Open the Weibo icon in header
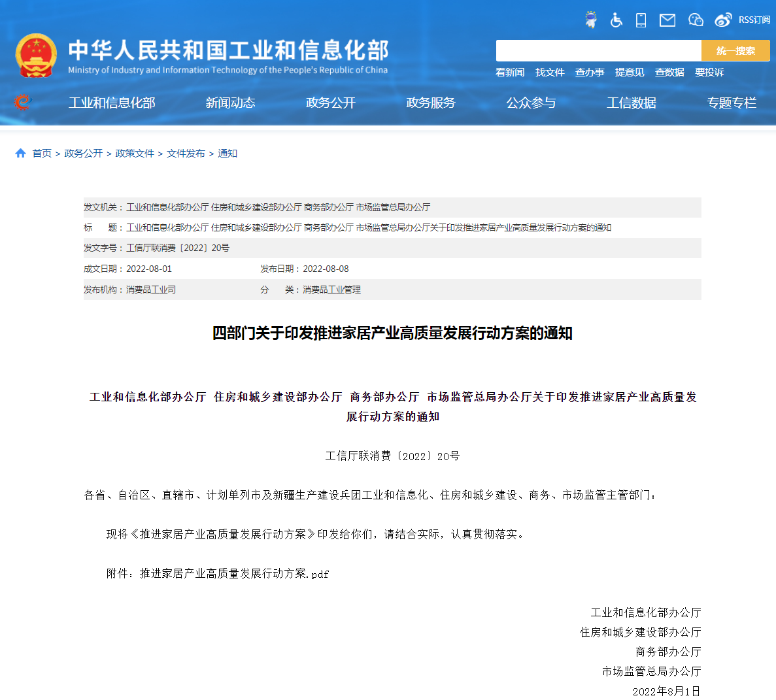The height and width of the screenshot is (700, 776). pos(723,20)
